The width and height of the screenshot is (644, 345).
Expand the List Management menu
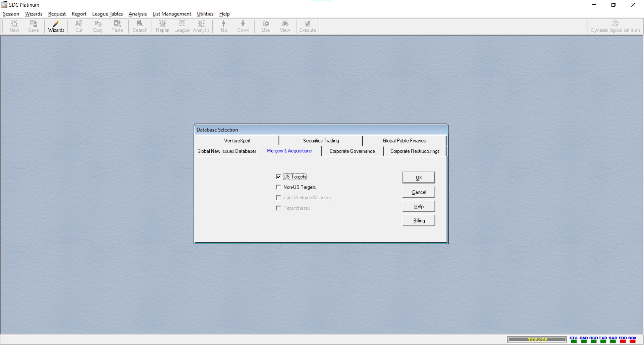click(x=172, y=14)
